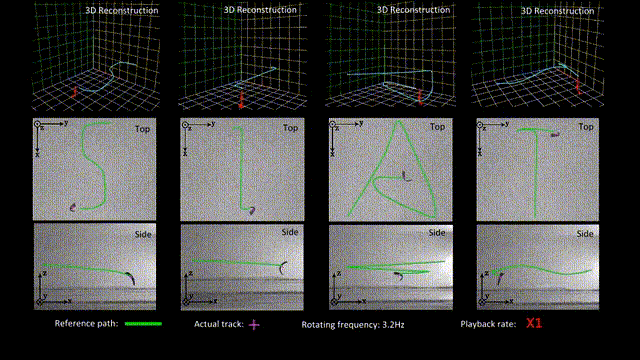Click the Side label in third column

tap(437, 233)
